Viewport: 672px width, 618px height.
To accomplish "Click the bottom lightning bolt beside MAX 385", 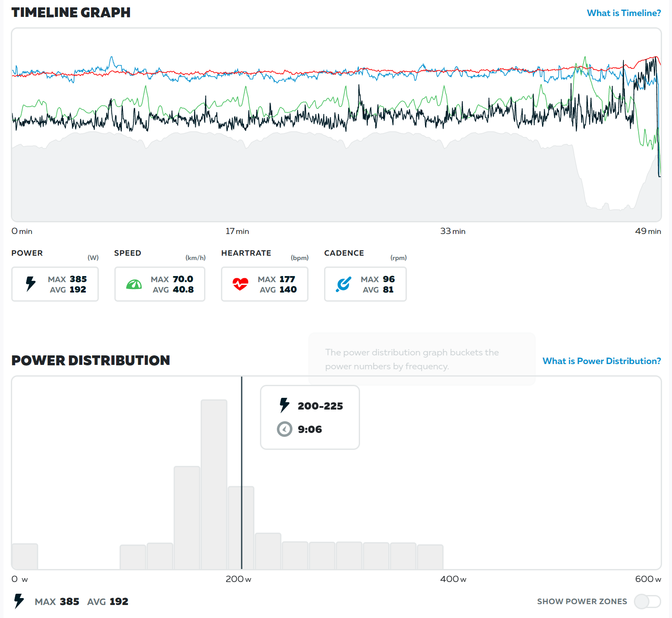I will [x=19, y=601].
